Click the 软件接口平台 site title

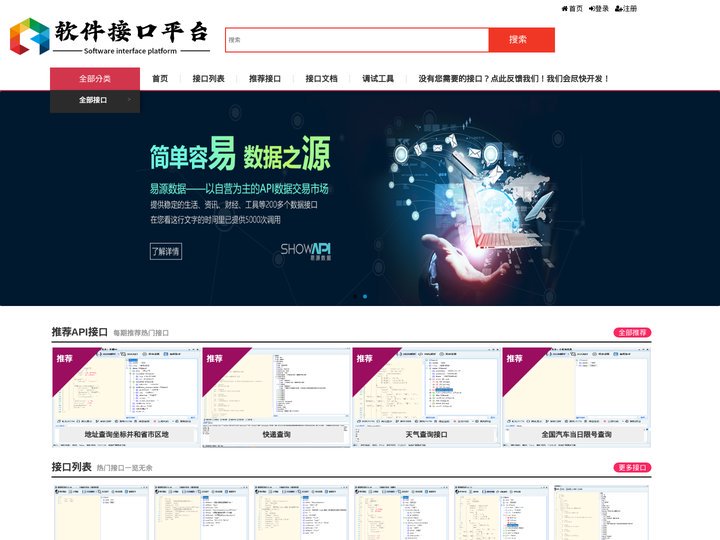tap(131, 32)
